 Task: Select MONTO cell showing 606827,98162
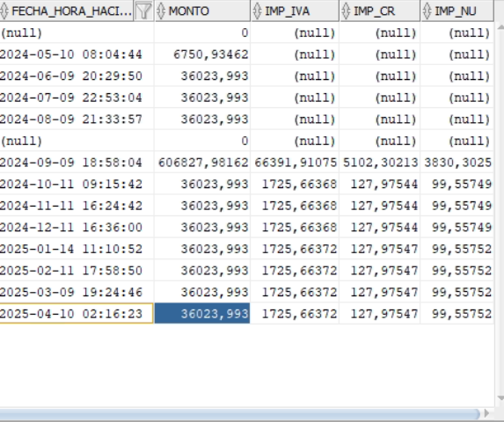[x=202, y=162]
